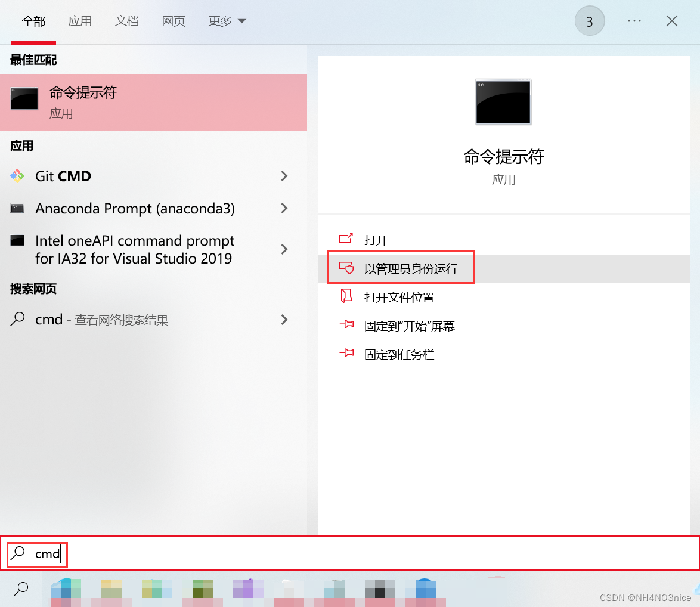Click the pin-to-start pin icon
Viewport: 700px width, 607px height.
pos(346,324)
